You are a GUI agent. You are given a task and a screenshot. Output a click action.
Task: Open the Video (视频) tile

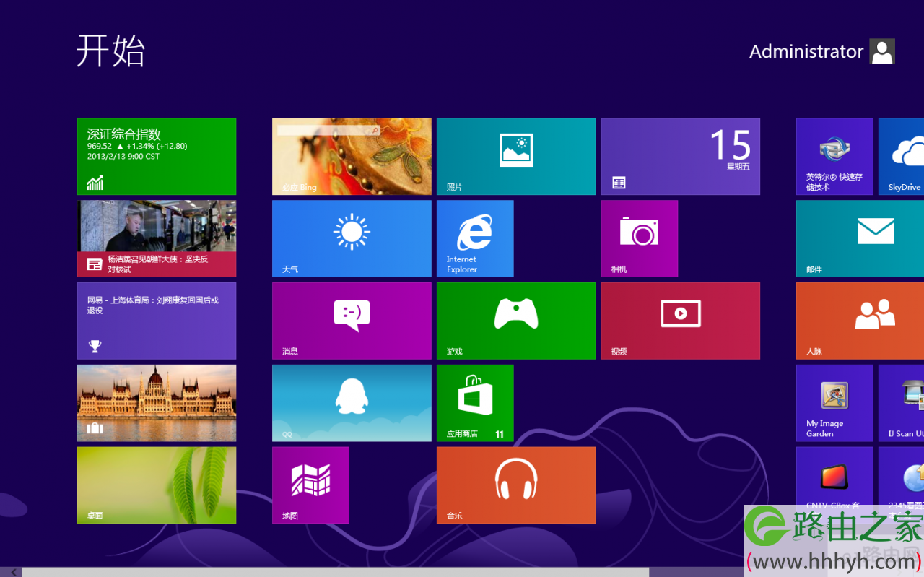pyautogui.click(x=680, y=321)
